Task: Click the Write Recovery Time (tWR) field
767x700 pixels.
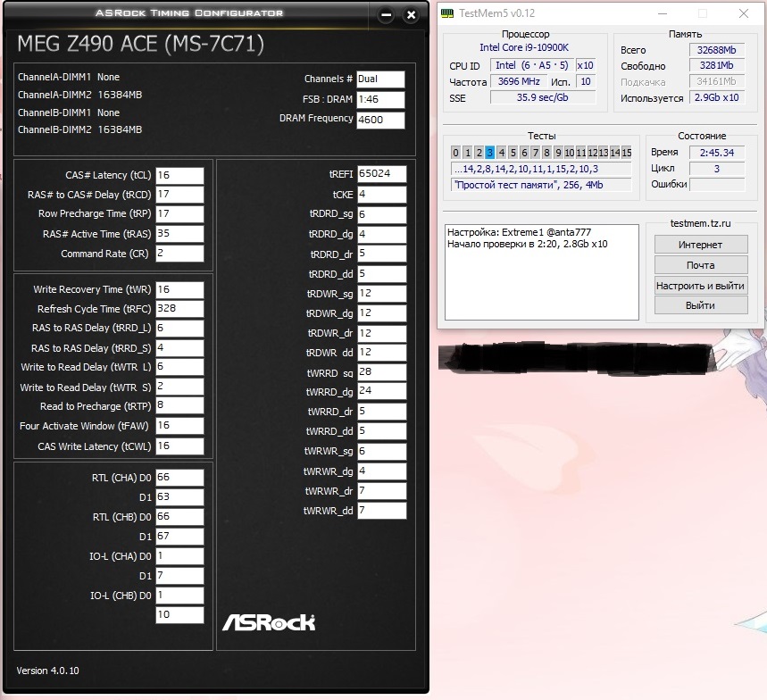Action: (179, 289)
